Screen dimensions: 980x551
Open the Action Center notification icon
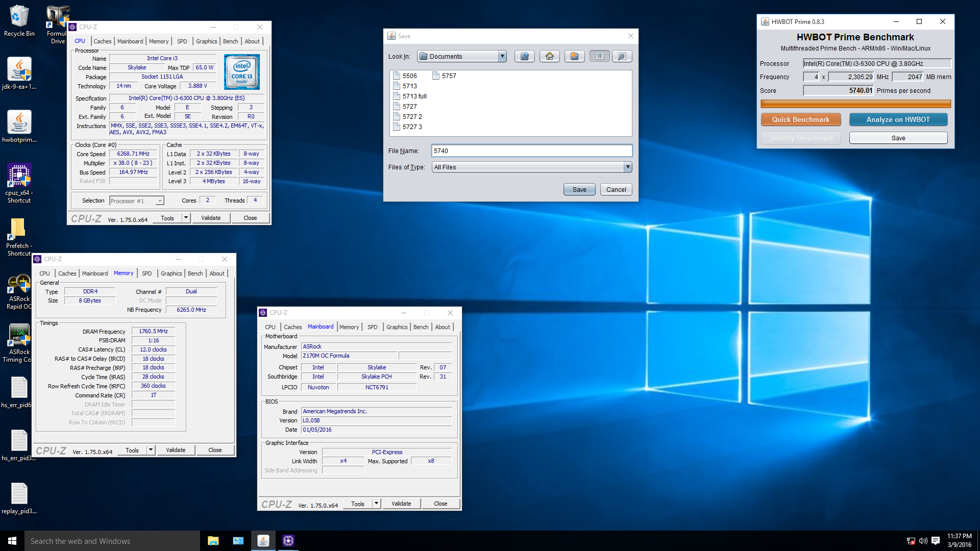(x=936, y=541)
